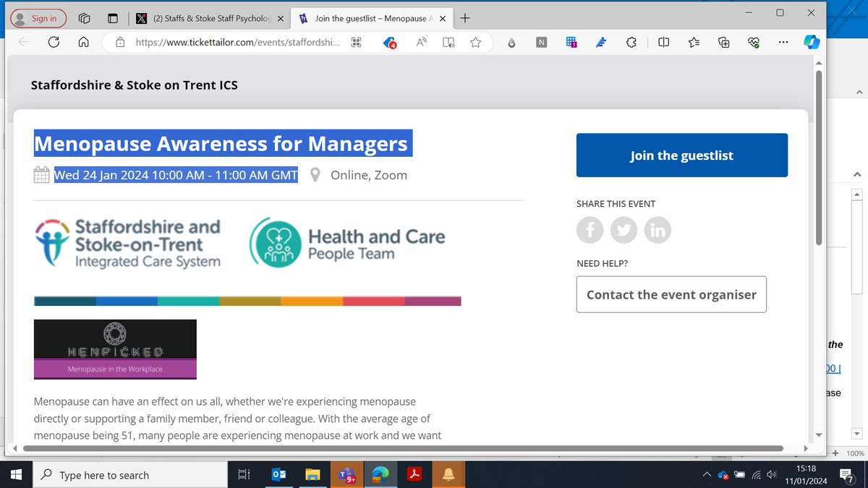Click the blue pen extension icon
Screen dimensions: 868x488
[x=600, y=43]
